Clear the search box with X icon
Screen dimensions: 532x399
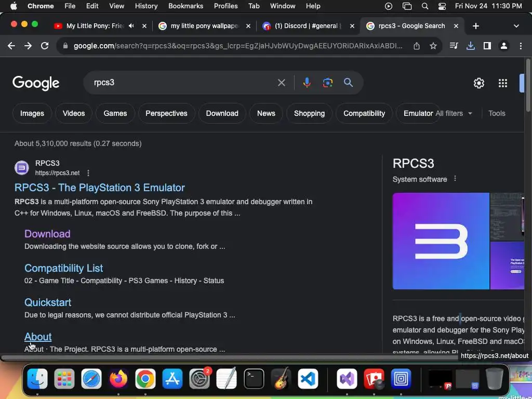(281, 83)
